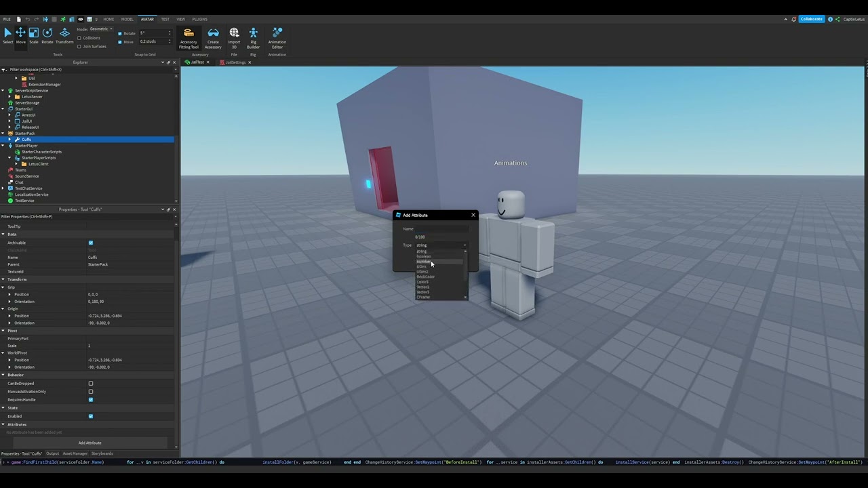
Task: Expand the LetusServer folder
Action: pos(9,96)
